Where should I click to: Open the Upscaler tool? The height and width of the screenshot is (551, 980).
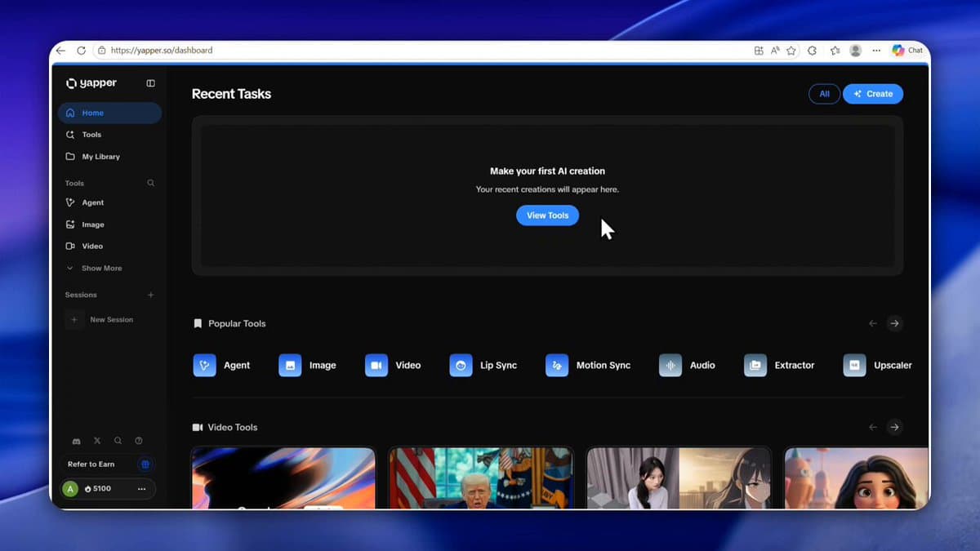[x=878, y=365]
